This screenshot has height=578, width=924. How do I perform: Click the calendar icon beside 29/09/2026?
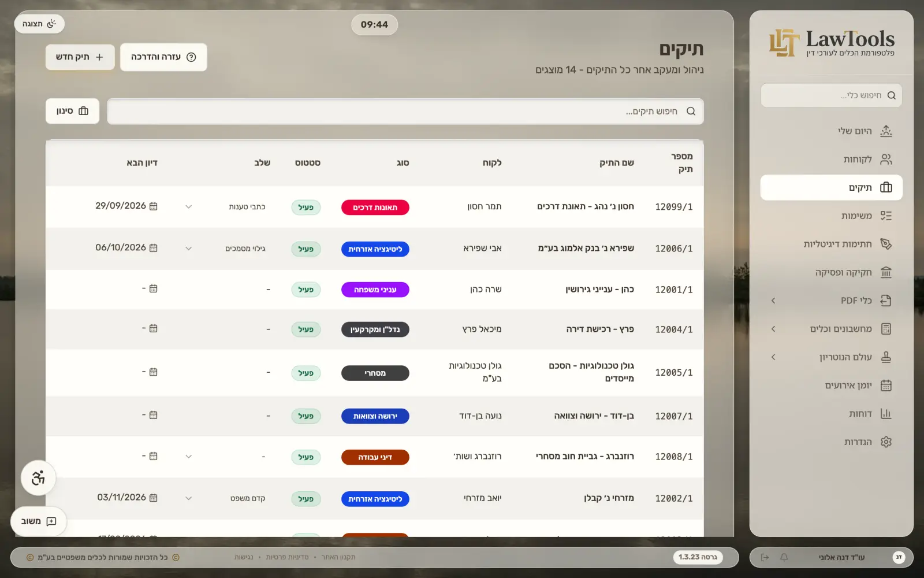153,206
